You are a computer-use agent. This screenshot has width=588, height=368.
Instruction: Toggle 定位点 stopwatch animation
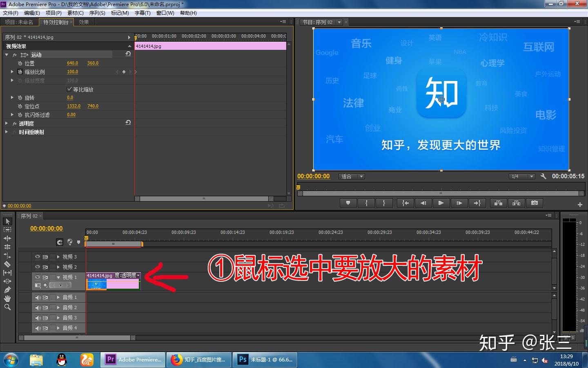pyautogui.click(x=20, y=106)
